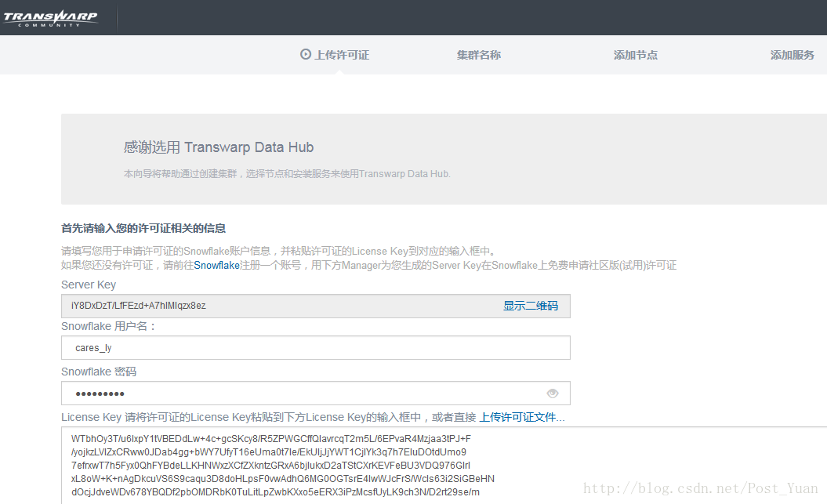Click the heading 首先请输入您的许可证相关的信息
Screen dimensions: 827x504
[x=143, y=228]
